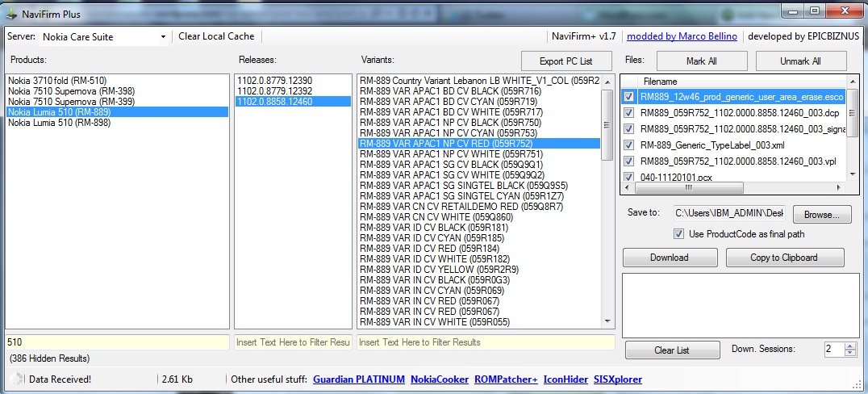Click the Files list horizontal scroll left arrow

[x=627, y=188]
